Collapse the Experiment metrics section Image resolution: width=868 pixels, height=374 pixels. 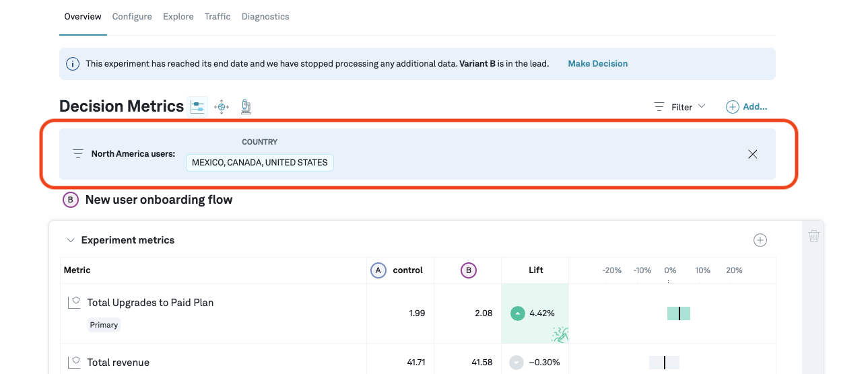tap(71, 240)
